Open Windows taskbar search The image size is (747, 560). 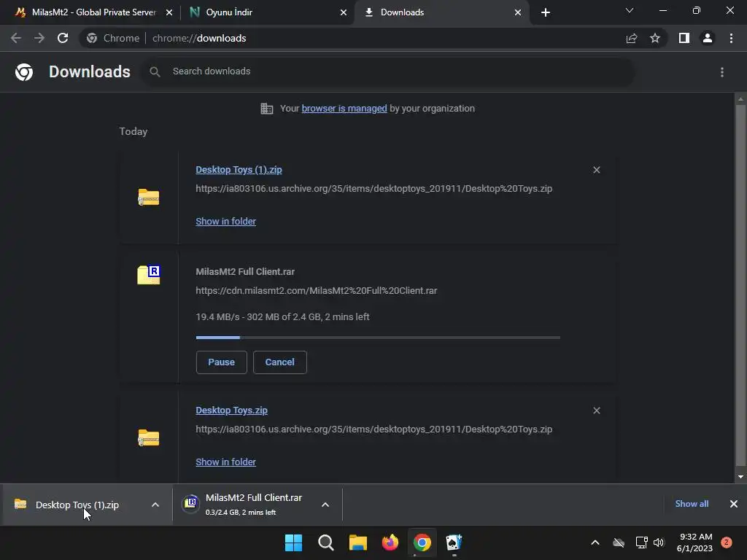[x=326, y=542]
